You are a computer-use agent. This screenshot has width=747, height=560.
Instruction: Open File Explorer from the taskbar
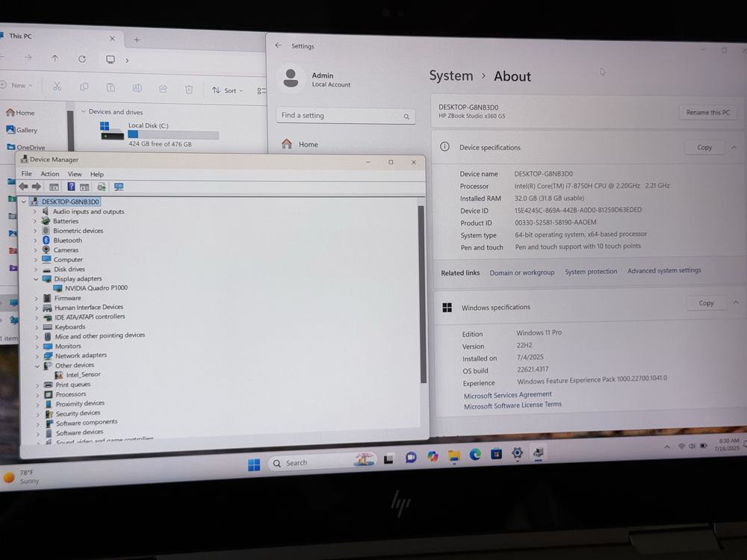pos(454,456)
